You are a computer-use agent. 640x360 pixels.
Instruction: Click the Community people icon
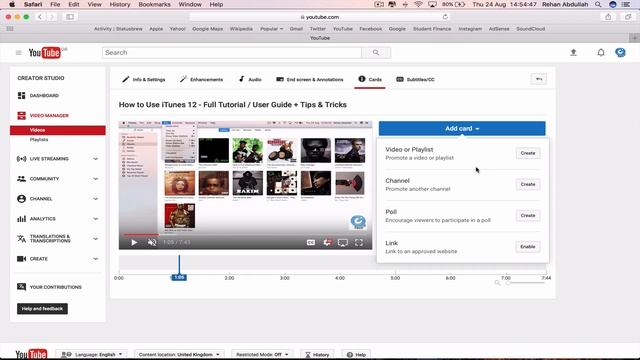(x=22, y=179)
